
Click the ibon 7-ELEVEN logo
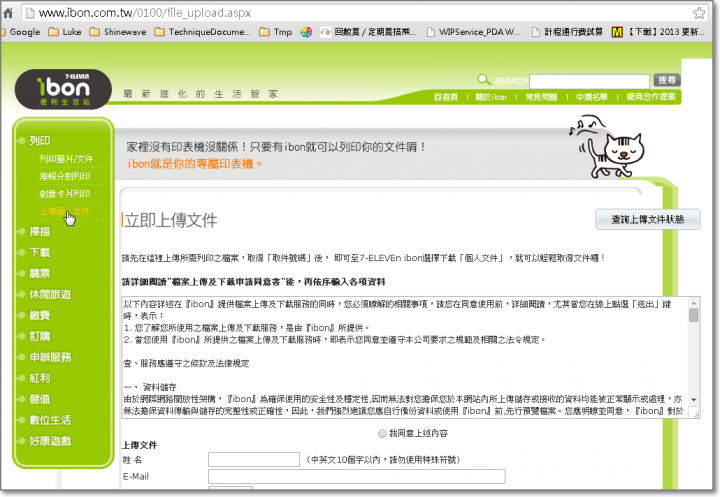tap(64, 89)
